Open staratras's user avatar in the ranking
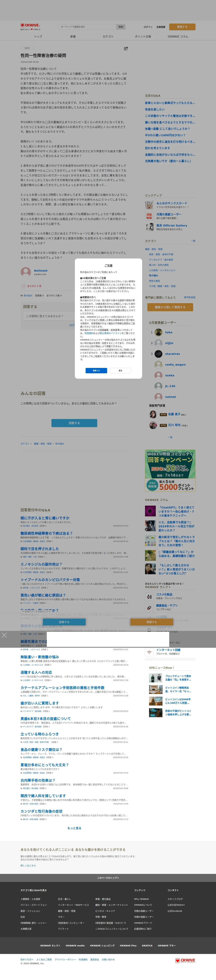Image resolution: width=216 pixels, height=980 pixels. pyautogui.click(x=159, y=354)
